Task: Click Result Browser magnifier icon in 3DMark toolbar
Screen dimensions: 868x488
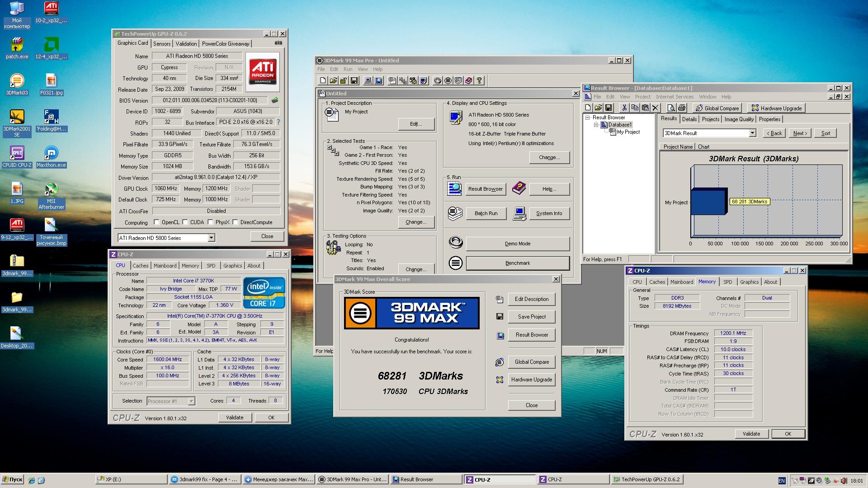Action: tap(378, 80)
